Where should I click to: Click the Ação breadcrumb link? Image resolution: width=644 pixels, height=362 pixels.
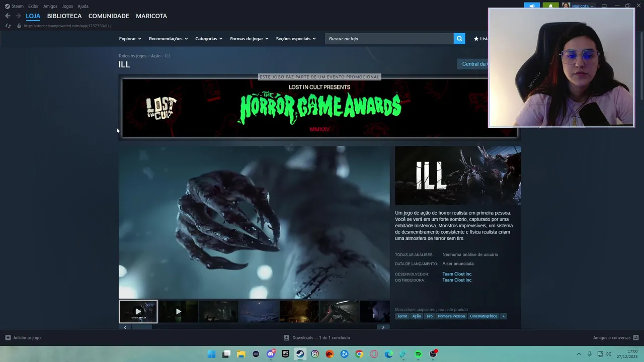(155, 56)
